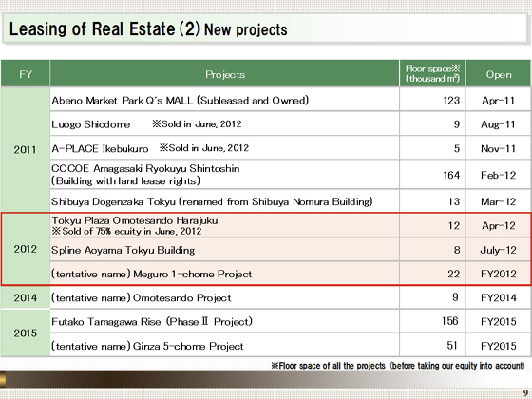Click open date 'FY2012'
This screenshot has height=399, width=532.
click(499, 274)
